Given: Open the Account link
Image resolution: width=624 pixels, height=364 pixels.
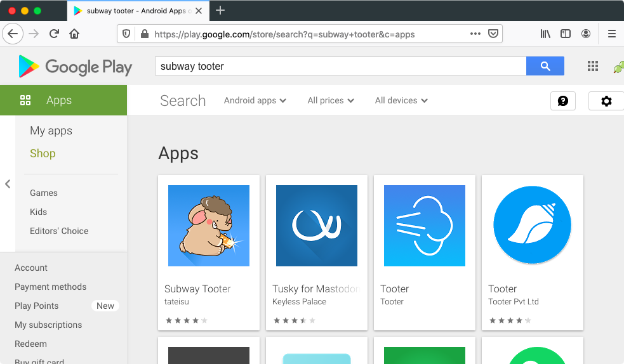Looking at the screenshot, I should pyautogui.click(x=31, y=268).
